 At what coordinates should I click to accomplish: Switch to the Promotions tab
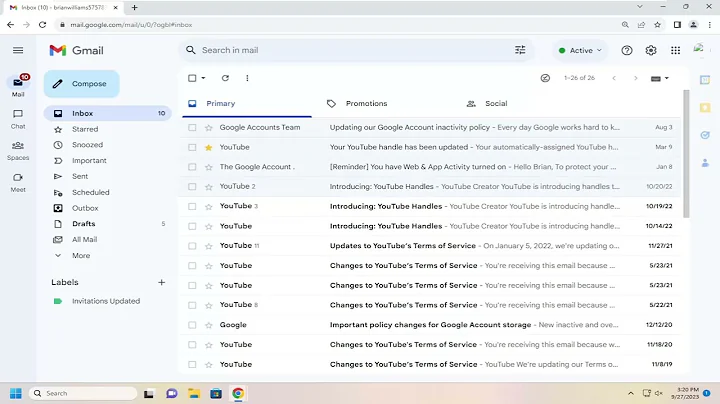click(x=366, y=104)
